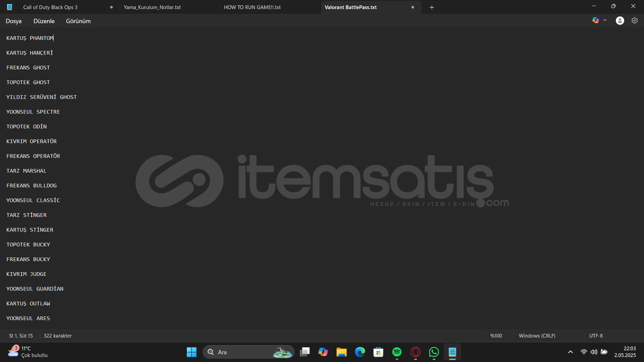
Task: Click the line KARTUŞ HANÇERİ
Action: pos(30,53)
